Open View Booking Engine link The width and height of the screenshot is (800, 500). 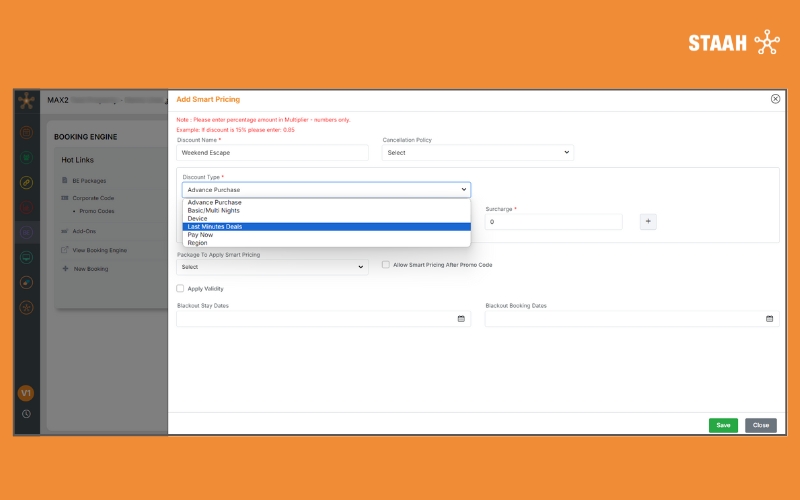click(x=99, y=250)
